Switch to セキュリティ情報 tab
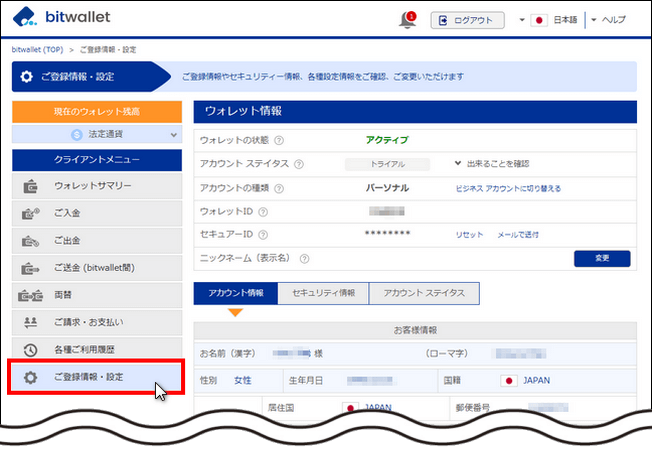The width and height of the screenshot is (652, 451). coord(323,293)
